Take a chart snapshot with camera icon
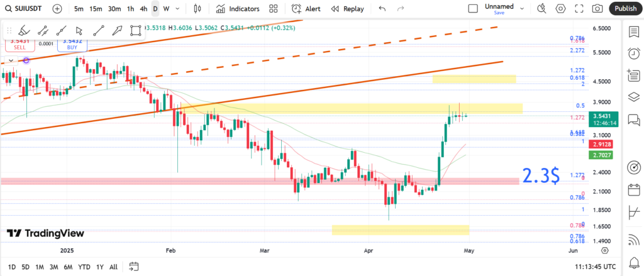644x276 pixels. point(597,9)
